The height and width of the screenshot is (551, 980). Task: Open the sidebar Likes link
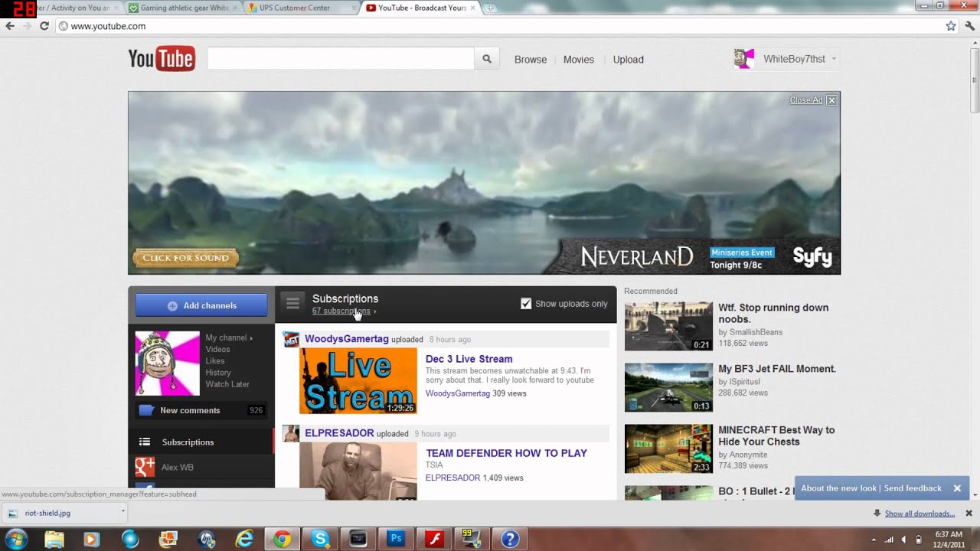point(215,360)
